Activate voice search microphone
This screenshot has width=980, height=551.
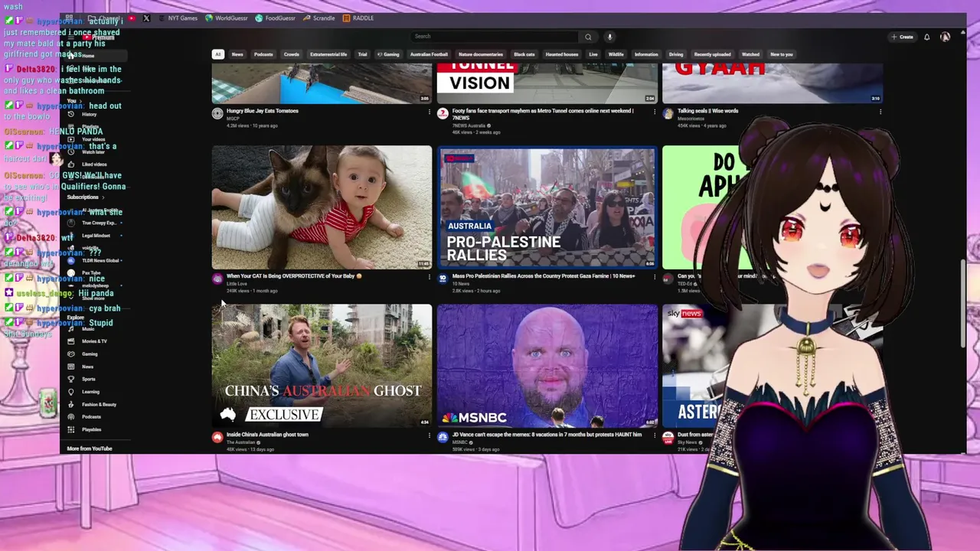(x=609, y=37)
